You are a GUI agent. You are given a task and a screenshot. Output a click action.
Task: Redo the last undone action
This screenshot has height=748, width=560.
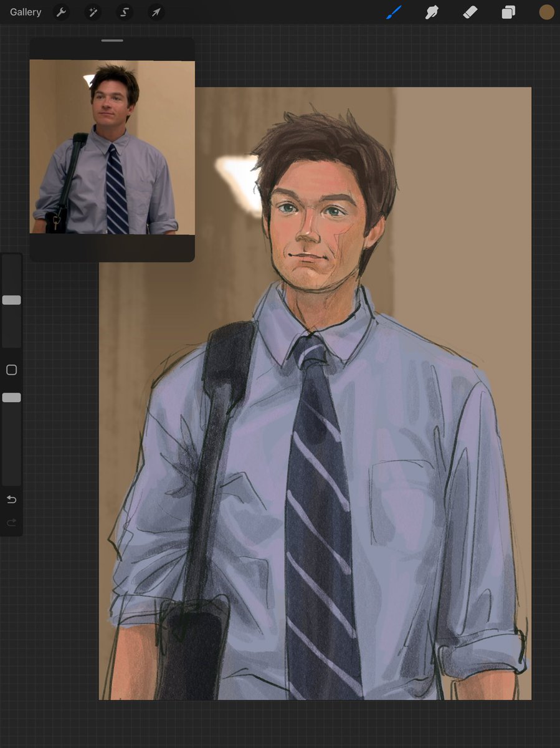[11, 523]
